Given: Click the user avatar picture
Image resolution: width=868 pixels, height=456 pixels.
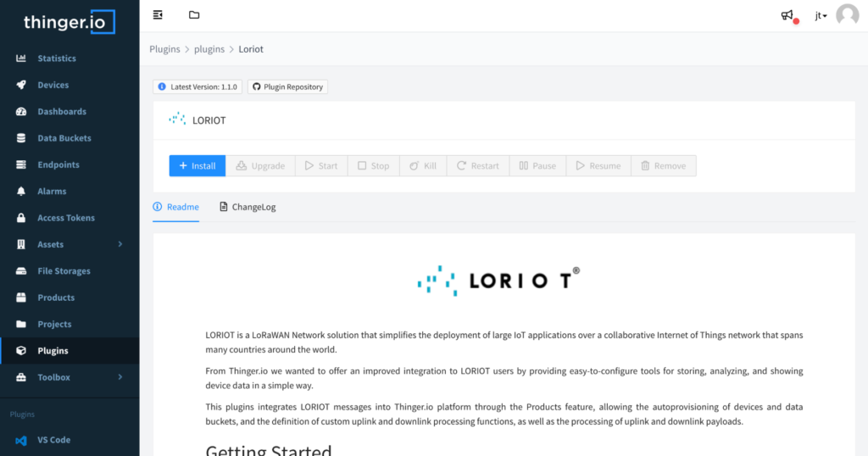Looking at the screenshot, I should (x=848, y=15).
